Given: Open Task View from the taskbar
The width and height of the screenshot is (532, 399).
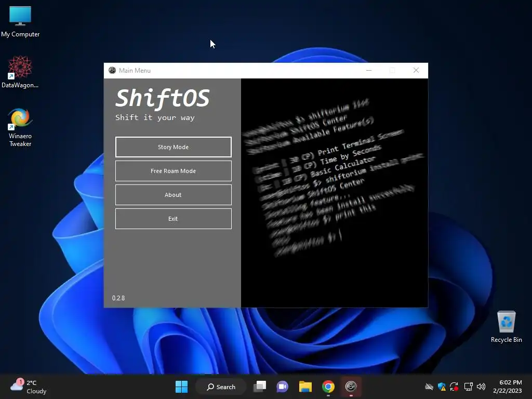Looking at the screenshot, I should (x=260, y=387).
